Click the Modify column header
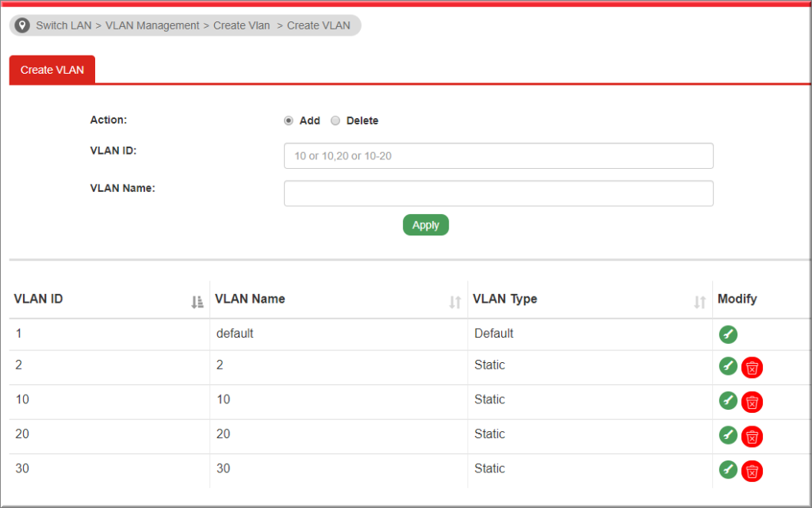 (x=737, y=299)
